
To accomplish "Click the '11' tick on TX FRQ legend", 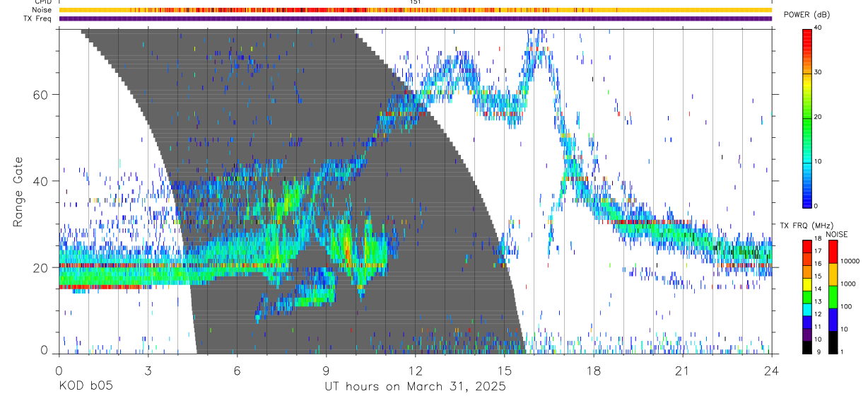I will pos(818,327).
